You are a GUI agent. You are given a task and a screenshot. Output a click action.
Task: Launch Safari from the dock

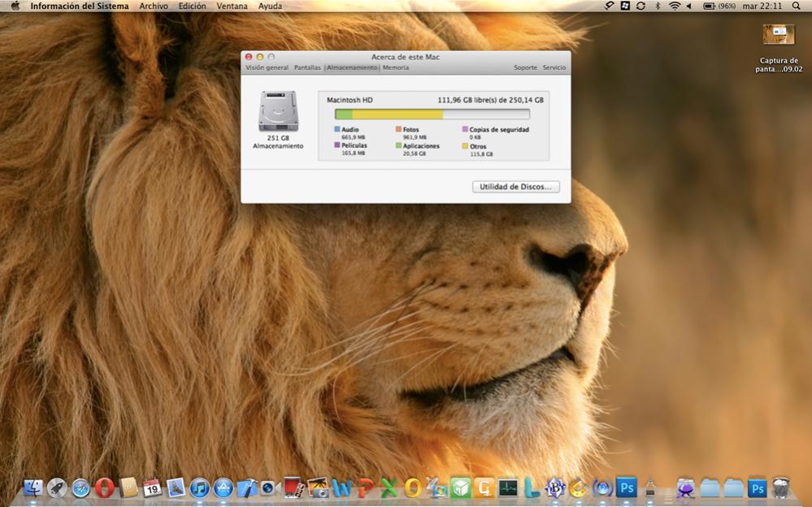[x=80, y=487]
